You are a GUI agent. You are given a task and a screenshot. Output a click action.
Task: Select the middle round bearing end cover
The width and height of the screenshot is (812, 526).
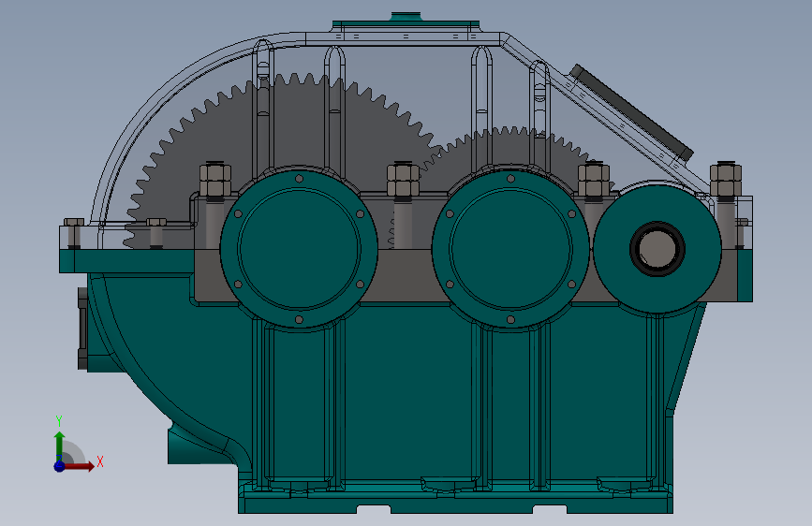pos(510,249)
